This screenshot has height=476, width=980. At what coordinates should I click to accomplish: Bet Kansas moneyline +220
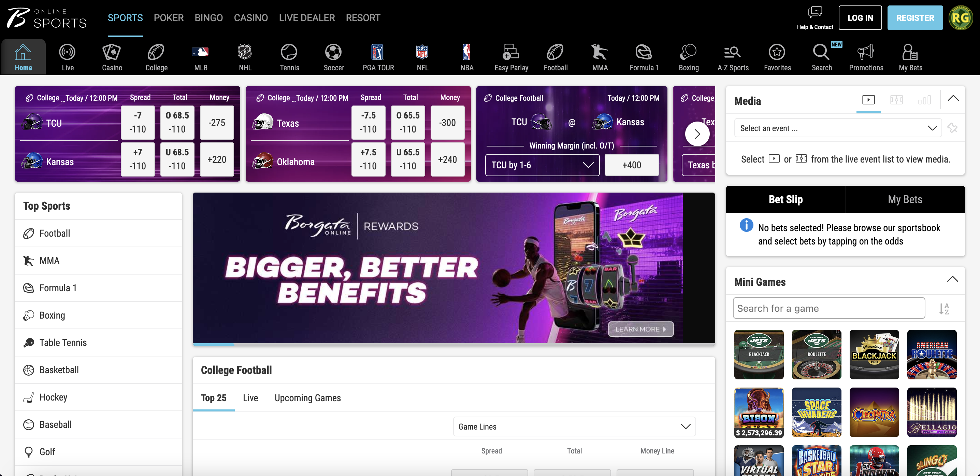coord(217,159)
